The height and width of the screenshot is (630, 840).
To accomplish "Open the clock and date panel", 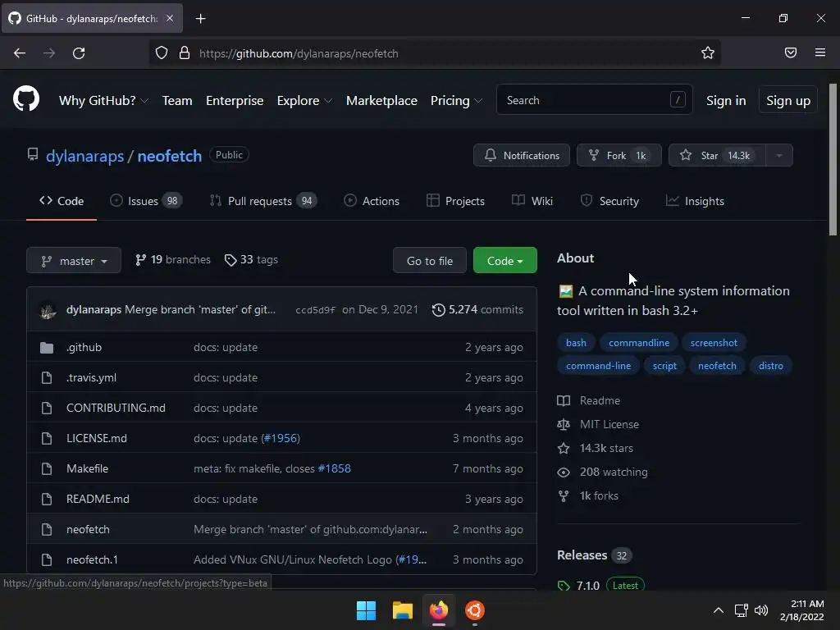I will [x=802, y=610].
